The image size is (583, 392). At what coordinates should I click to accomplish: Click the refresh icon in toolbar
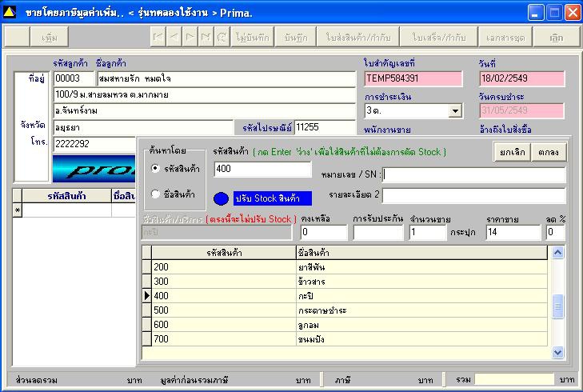(222, 38)
